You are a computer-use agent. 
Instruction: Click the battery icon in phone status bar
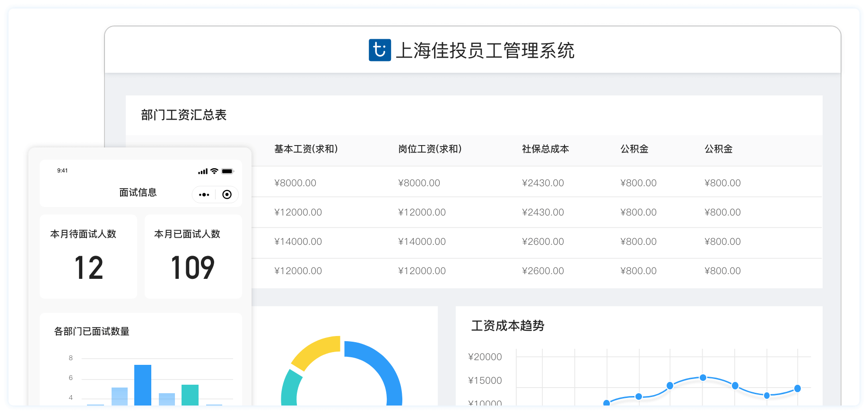[227, 171]
